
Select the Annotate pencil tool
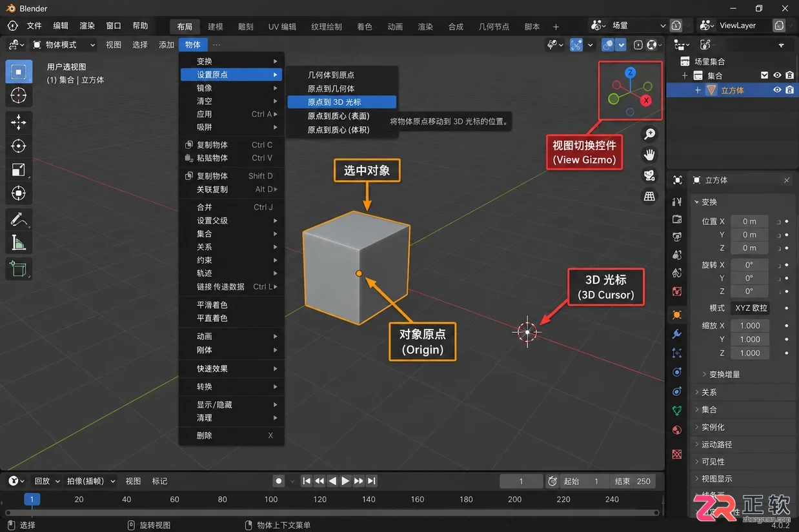[x=19, y=219]
